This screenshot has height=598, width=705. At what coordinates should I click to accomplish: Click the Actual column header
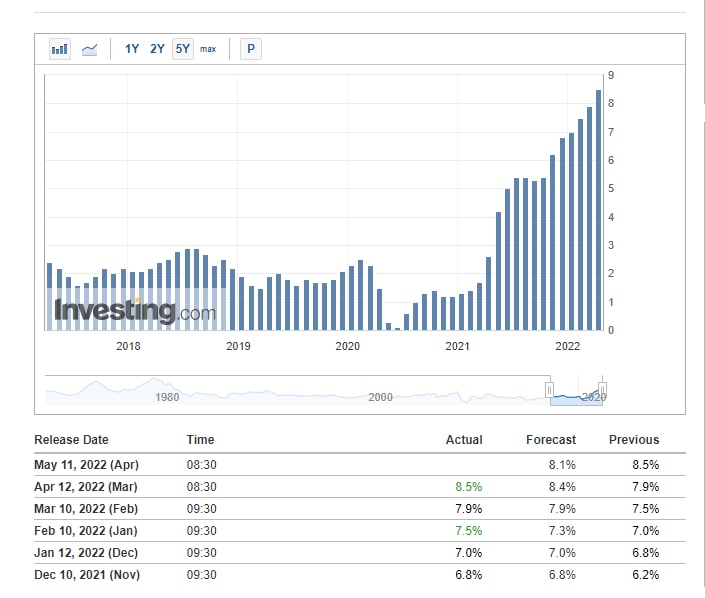[x=463, y=440]
